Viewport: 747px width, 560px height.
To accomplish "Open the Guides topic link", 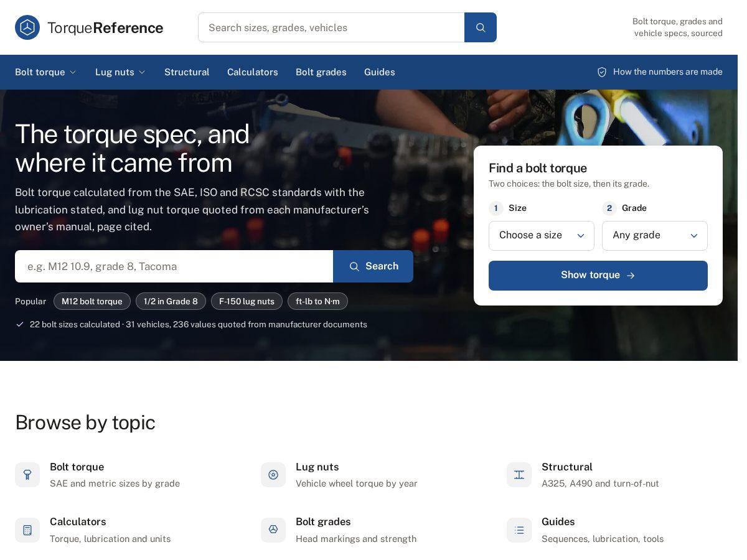I will 558,521.
